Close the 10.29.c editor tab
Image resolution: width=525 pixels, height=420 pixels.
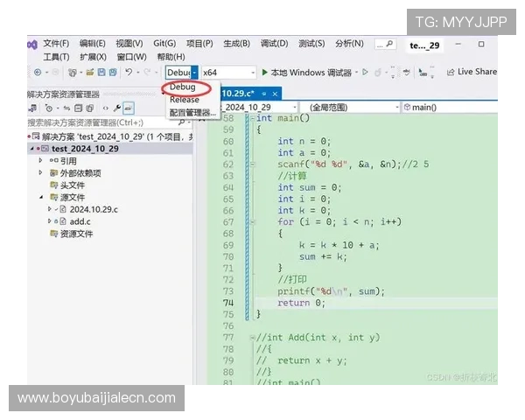[x=275, y=93]
